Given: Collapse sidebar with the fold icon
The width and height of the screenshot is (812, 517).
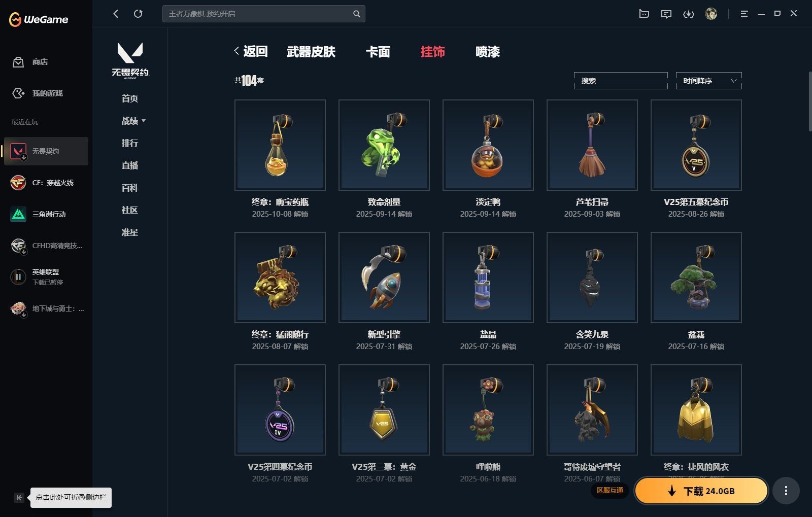Looking at the screenshot, I should pos(19,498).
